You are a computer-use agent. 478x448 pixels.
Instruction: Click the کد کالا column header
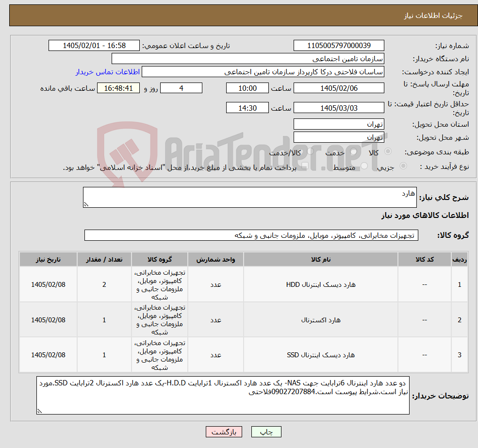click(424, 259)
